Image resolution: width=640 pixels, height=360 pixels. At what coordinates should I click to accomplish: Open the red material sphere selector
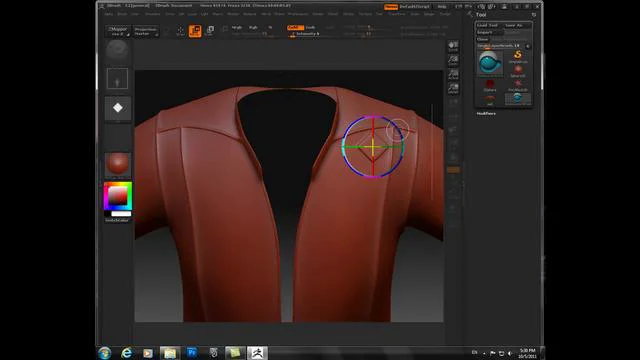tap(118, 164)
